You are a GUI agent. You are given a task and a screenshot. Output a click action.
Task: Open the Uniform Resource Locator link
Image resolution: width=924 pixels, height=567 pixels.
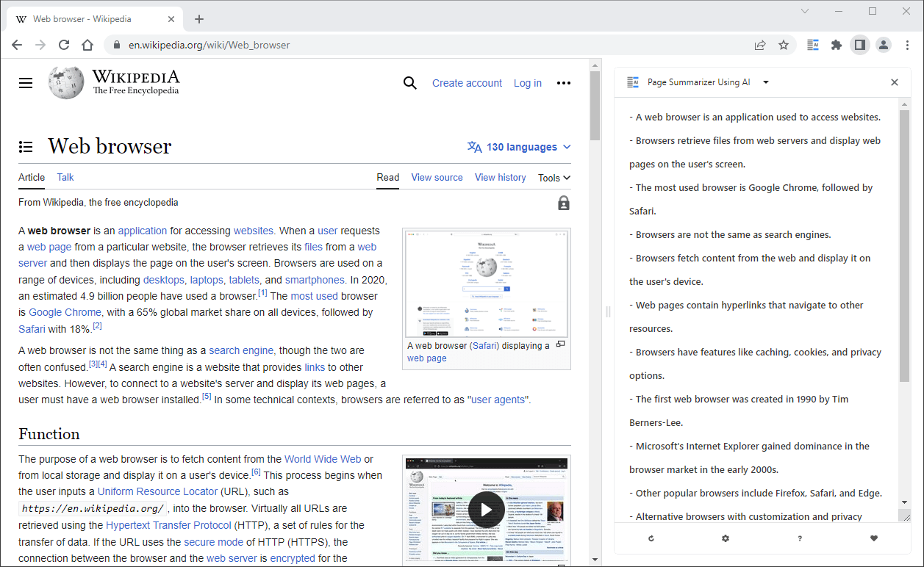(x=157, y=491)
